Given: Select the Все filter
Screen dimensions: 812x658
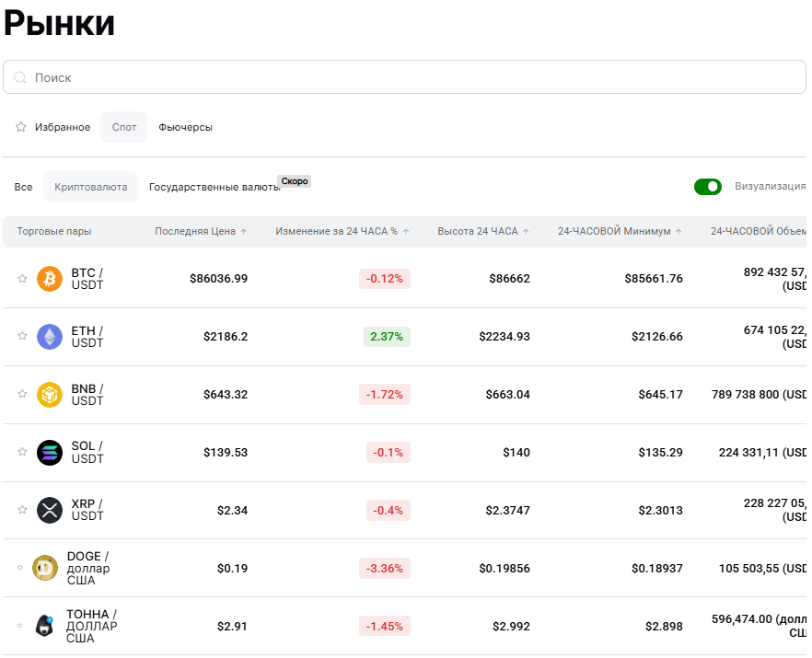Looking at the screenshot, I should (23, 187).
